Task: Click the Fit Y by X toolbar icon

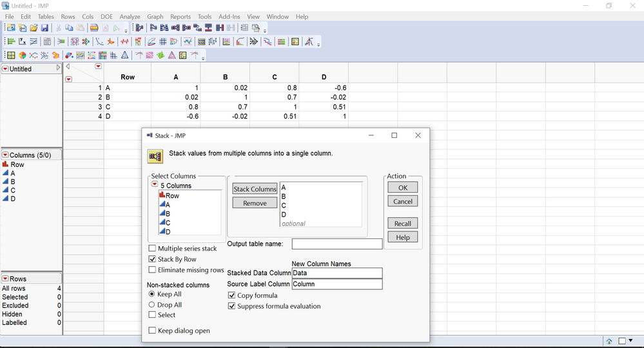Action: 23,42
